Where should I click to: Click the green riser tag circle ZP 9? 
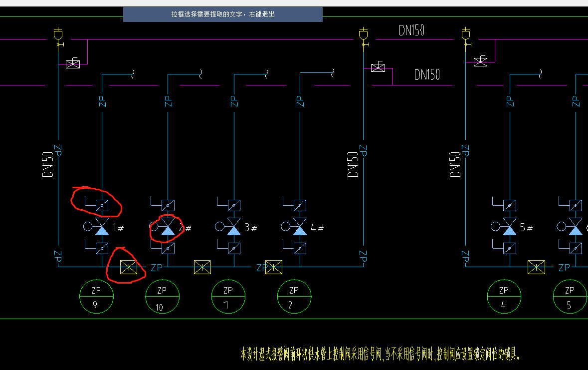[x=96, y=297]
